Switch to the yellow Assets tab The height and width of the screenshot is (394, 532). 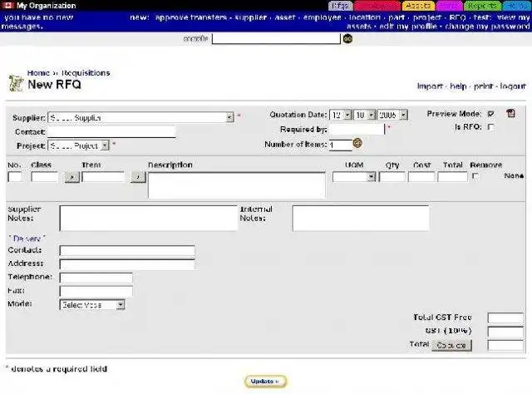click(x=418, y=6)
